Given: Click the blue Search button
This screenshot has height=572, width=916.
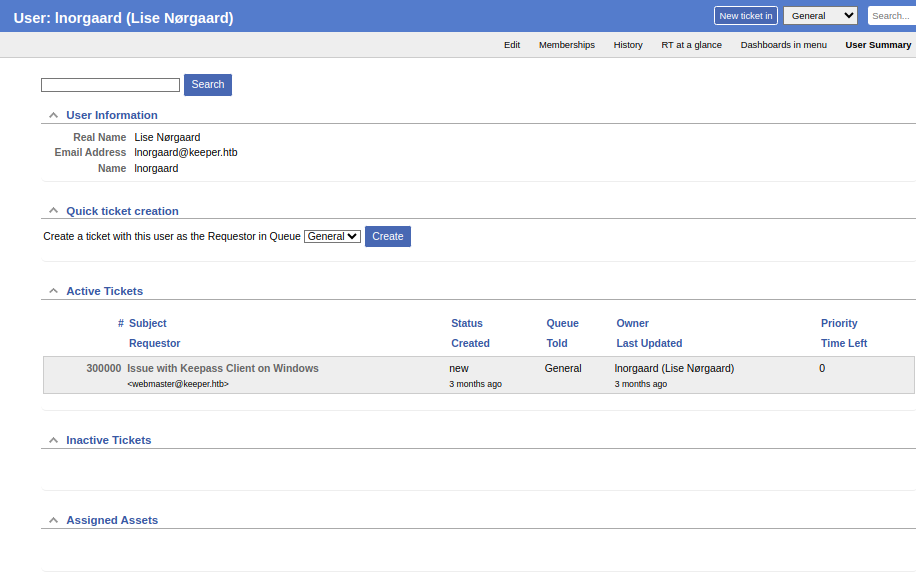Looking at the screenshot, I should 208,85.
